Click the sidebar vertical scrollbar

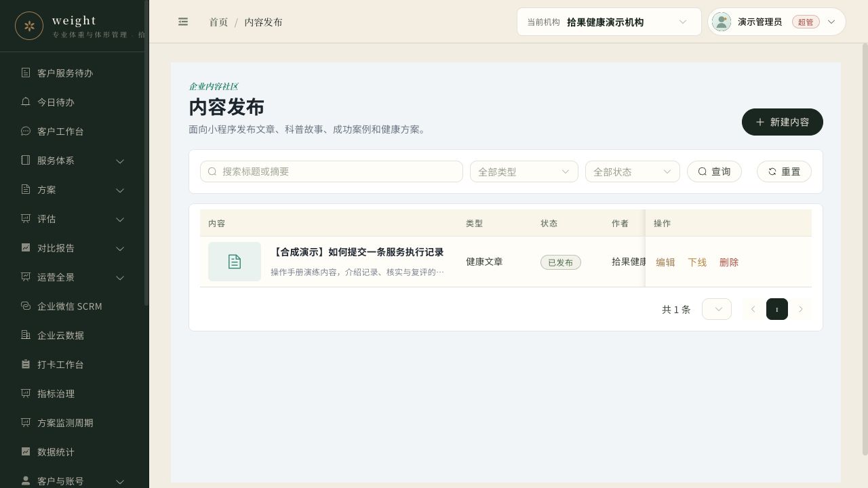tap(146, 152)
